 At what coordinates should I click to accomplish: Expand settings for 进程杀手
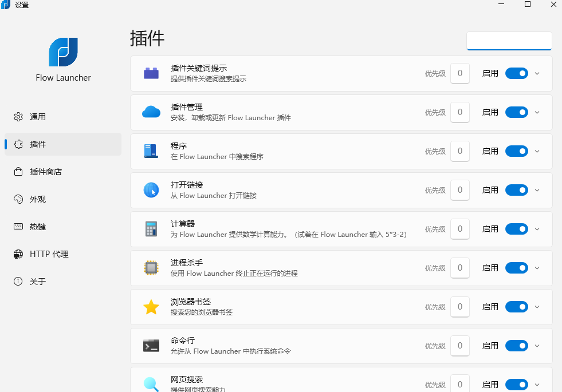[x=537, y=268]
